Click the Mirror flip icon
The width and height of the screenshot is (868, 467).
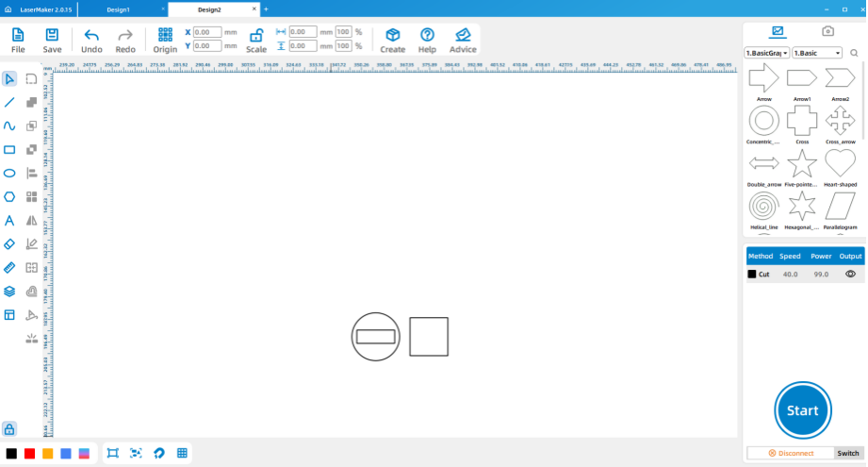click(x=31, y=221)
